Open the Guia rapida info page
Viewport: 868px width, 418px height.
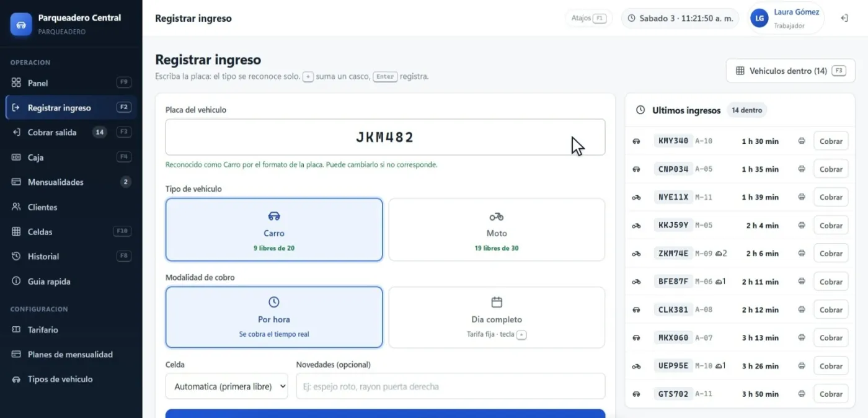(x=71, y=281)
